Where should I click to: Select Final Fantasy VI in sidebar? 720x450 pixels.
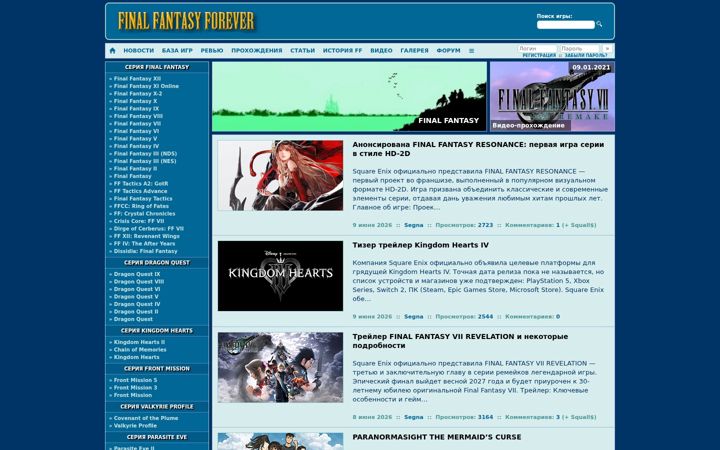point(136,131)
